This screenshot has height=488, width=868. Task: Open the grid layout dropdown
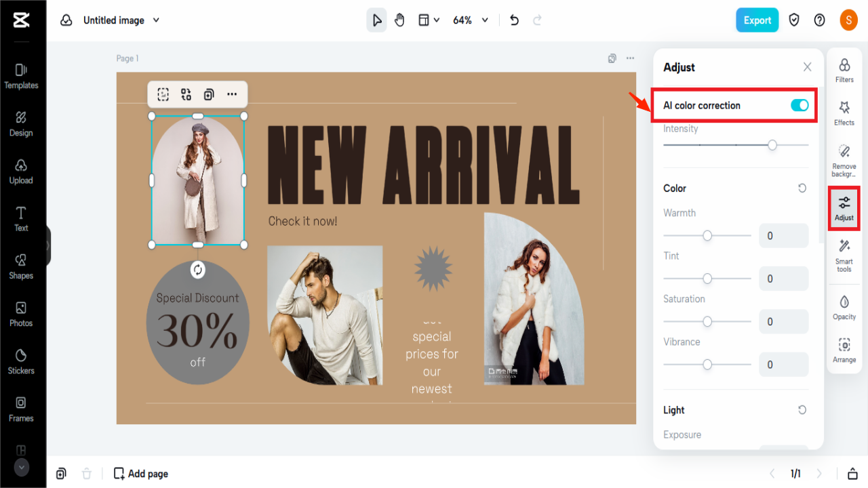click(429, 20)
